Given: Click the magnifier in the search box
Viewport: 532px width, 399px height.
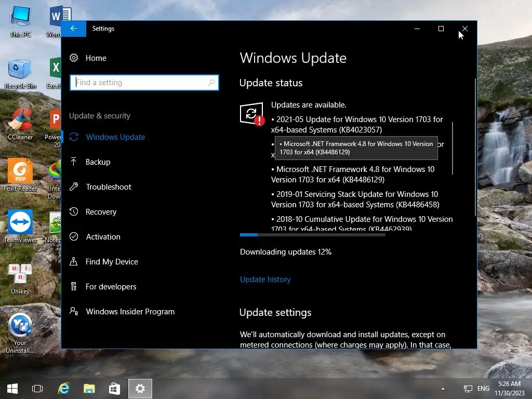Looking at the screenshot, I should tap(211, 83).
